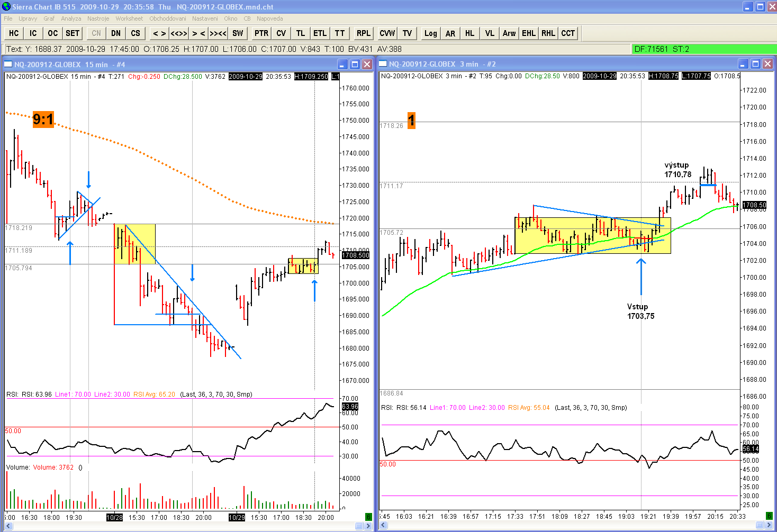The width and height of the screenshot is (777, 532).
Task: Click the CVW toolbar button
Action: click(387, 33)
